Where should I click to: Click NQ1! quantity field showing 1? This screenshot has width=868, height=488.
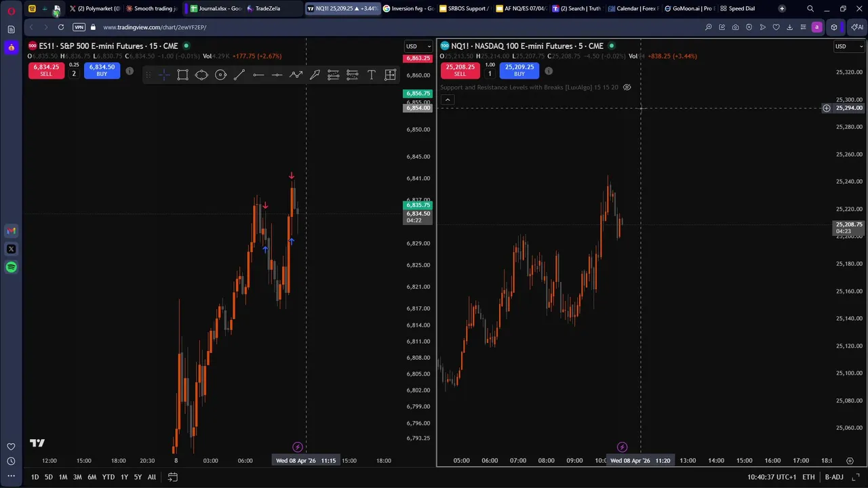[490, 73]
